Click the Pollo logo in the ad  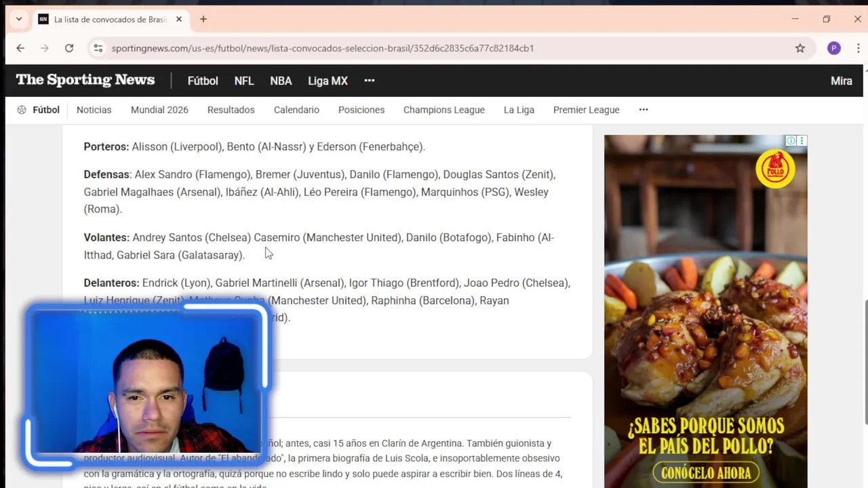(775, 169)
